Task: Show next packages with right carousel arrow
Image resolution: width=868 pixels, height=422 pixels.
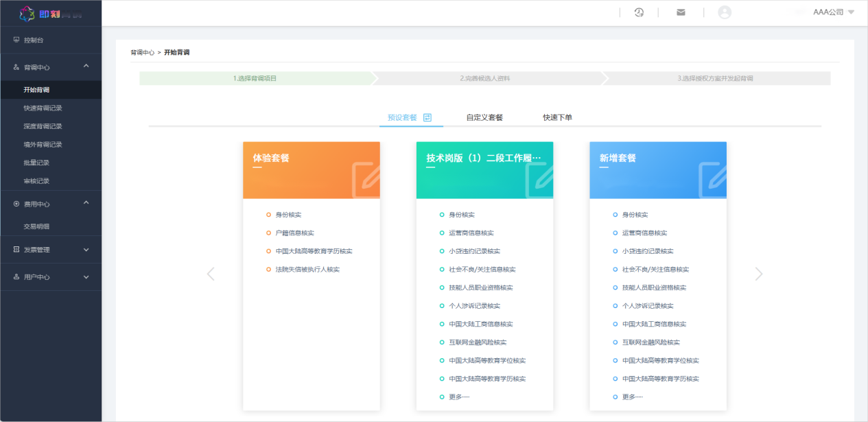Action: click(758, 274)
